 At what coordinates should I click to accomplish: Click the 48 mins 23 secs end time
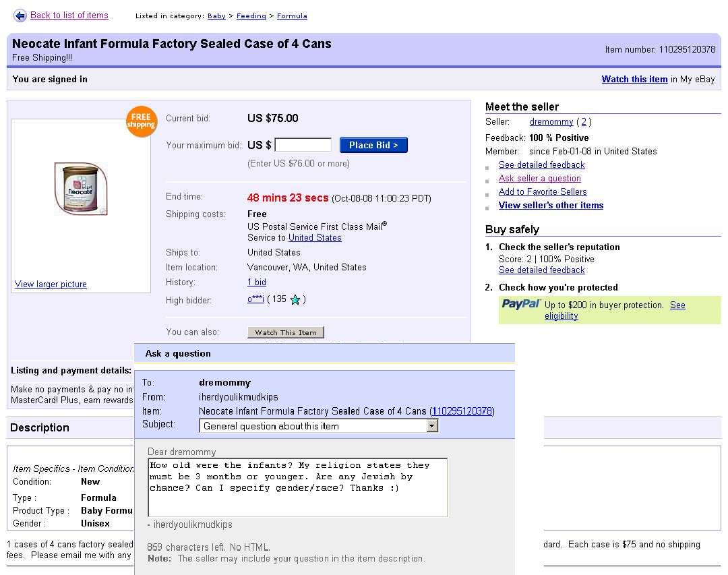click(x=287, y=198)
